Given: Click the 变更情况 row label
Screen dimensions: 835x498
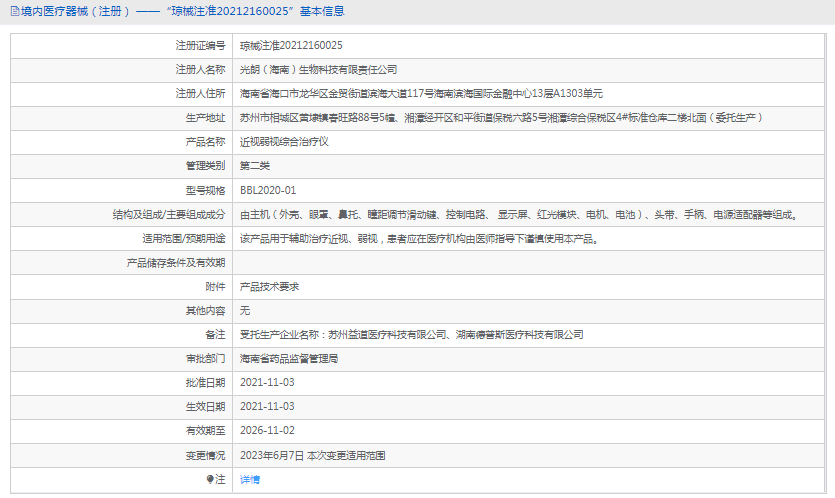Looking at the screenshot, I should [x=206, y=455].
